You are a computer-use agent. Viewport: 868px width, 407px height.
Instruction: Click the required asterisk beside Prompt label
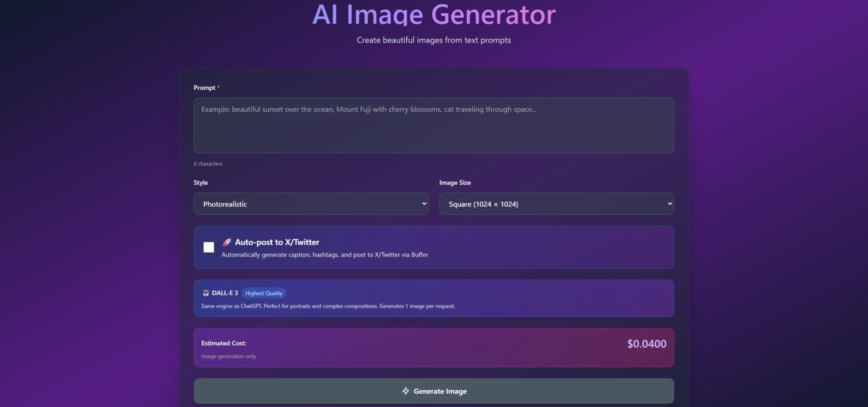tap(218, 87)
